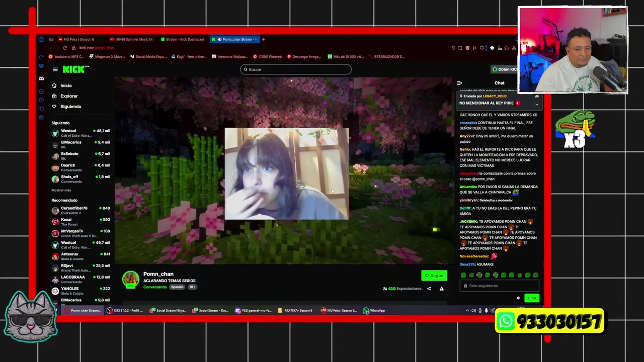Share the stream via share icon

[x=429, y=289]
